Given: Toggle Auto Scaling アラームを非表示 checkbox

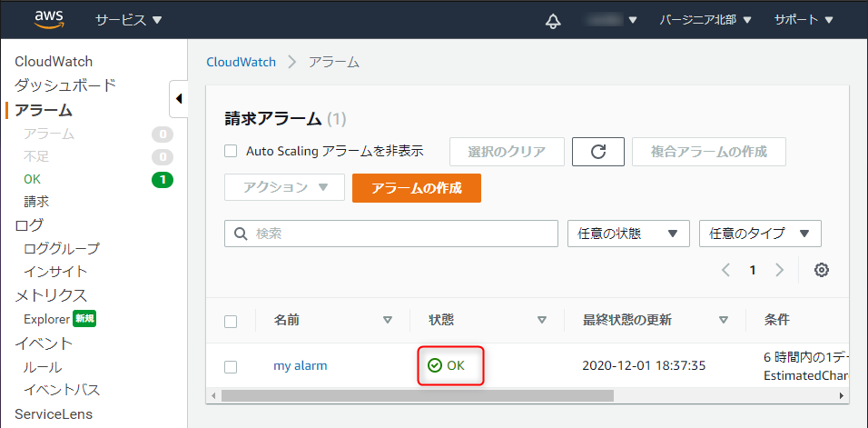Looking at the screenshot, I should [x=231, y=151].
